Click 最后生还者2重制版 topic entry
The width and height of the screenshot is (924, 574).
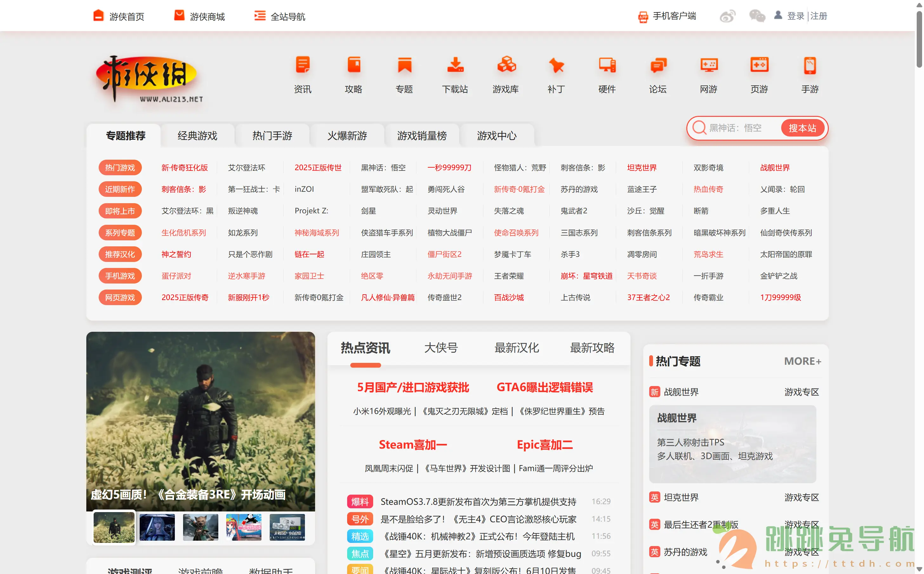(x=701, y=525)
